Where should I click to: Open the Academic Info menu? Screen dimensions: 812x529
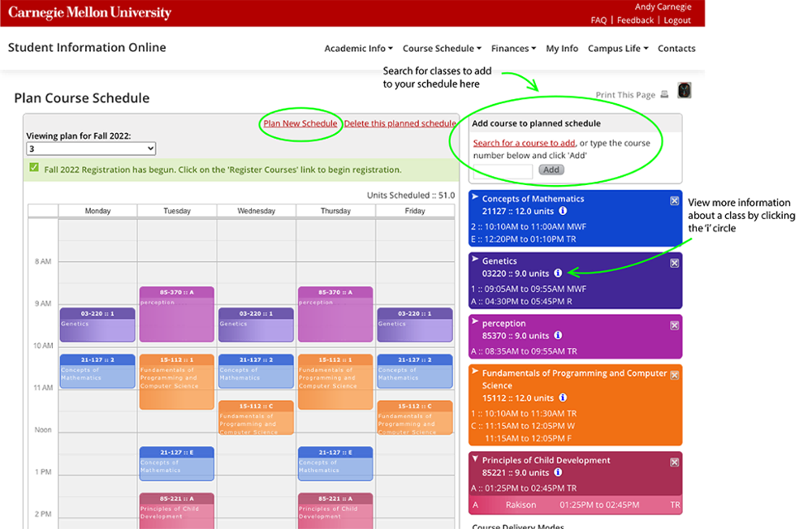358,48
